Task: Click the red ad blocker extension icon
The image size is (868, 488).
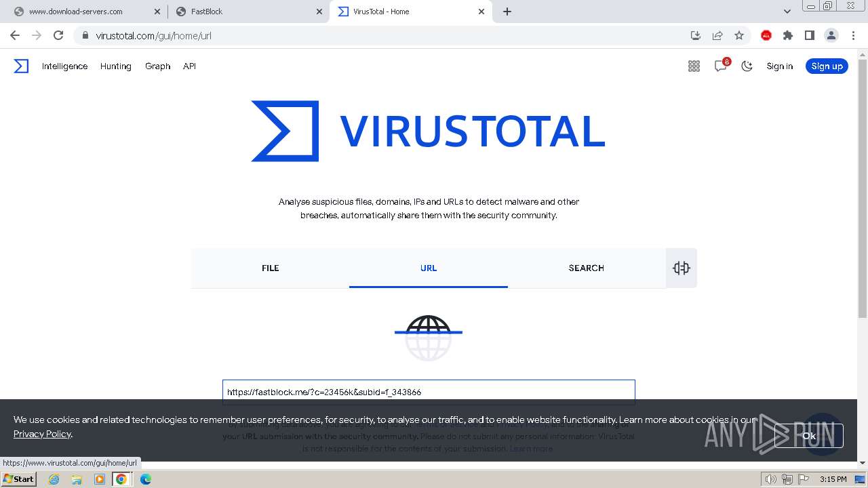Action: 766,35
